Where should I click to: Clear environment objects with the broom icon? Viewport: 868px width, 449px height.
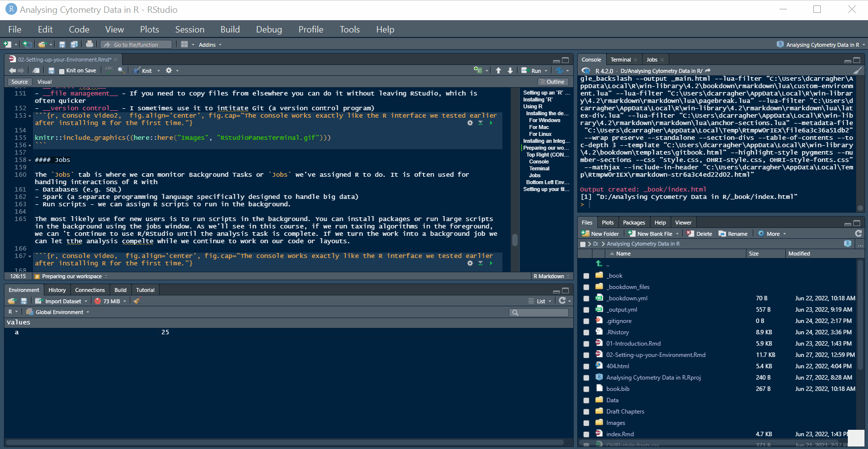tap(137, 301)
